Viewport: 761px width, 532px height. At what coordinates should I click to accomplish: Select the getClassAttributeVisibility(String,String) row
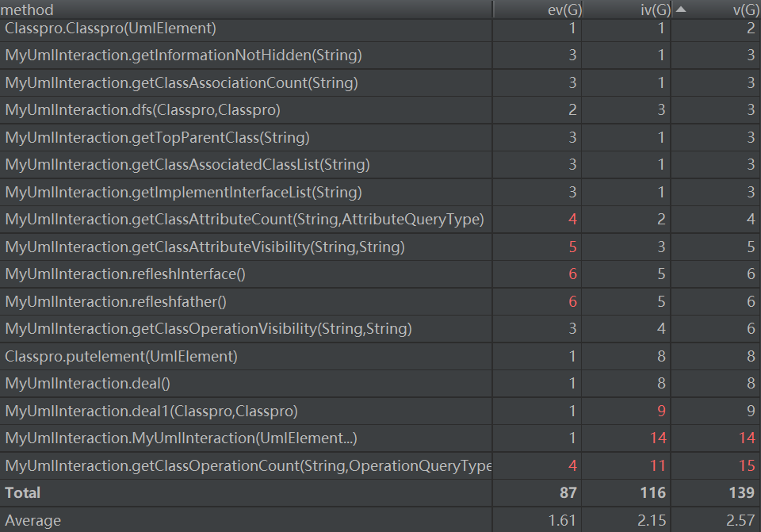205,247
